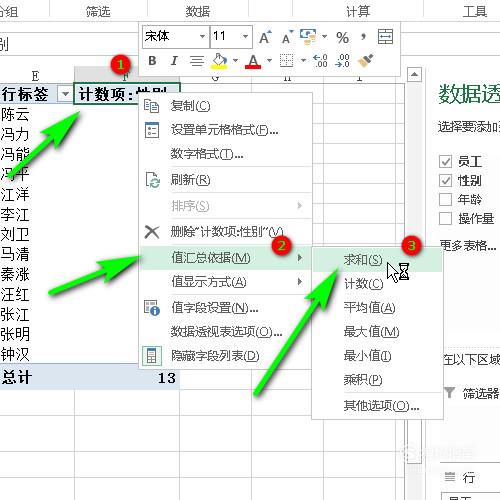Toggle italic formatting in mini toolbar
This screenshot has width=500, height=500.
[174, 61]
